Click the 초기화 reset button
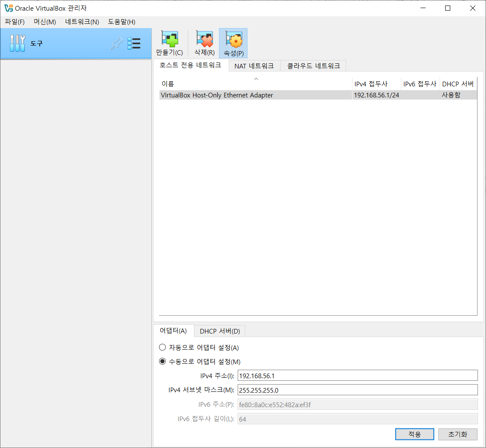 tap(458, 434)
